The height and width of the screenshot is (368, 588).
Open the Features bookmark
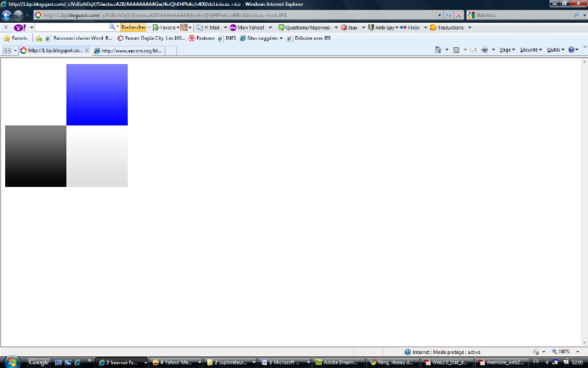[x=201, y=38]
